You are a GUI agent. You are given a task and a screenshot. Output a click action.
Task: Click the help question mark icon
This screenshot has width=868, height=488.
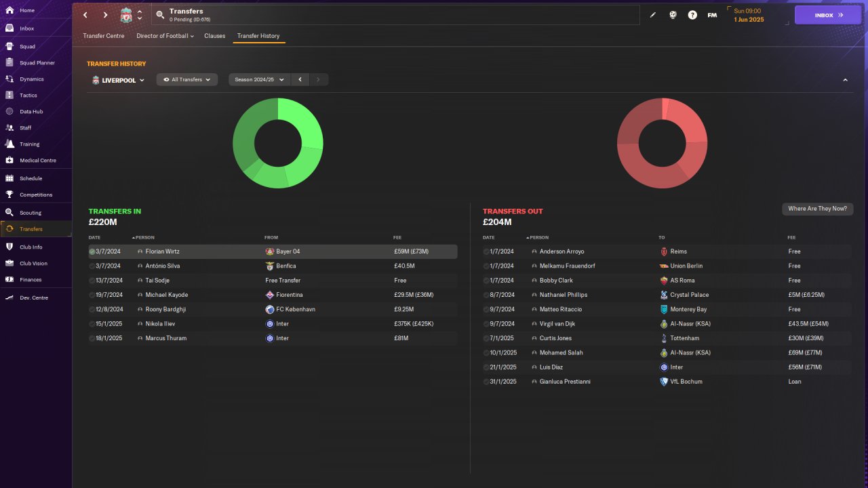692,15
